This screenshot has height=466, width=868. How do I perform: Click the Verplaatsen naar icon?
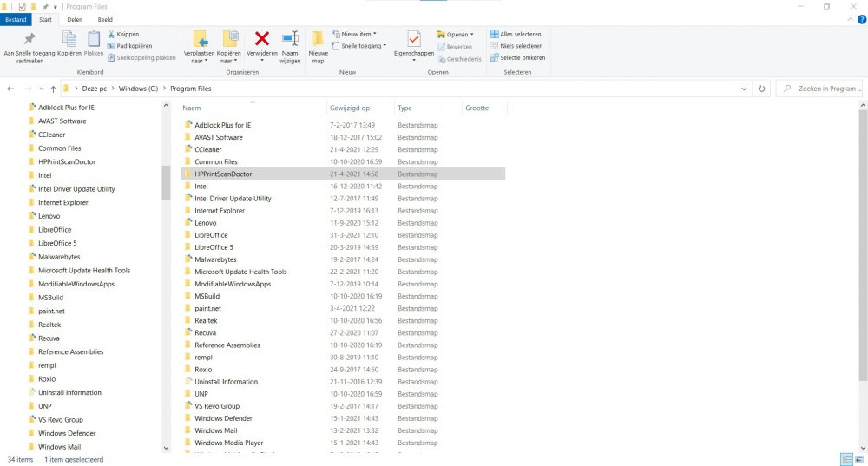(200, 39)
